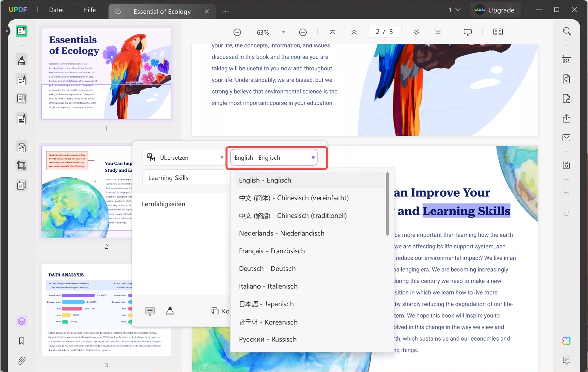Expand the window count dropdown next to Upgrade
588x372 pixels.
click(455, 10)
